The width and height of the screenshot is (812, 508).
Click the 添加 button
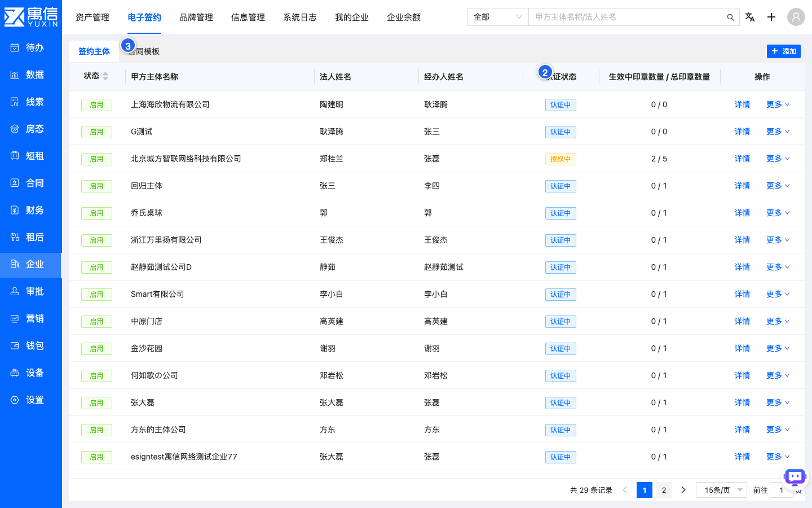(x=784, y=51)
